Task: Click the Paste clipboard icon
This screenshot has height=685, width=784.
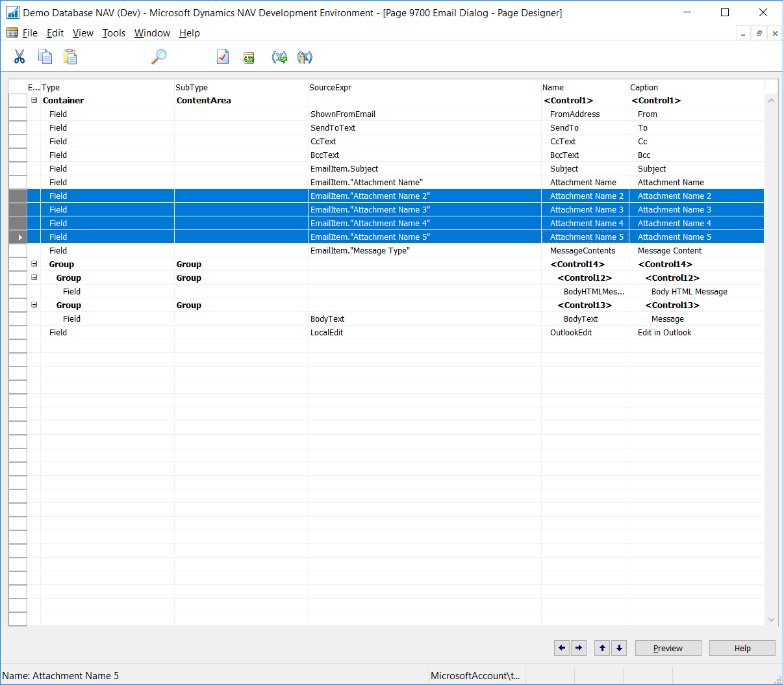Action: pyautogui.click(x=70, y=57)
